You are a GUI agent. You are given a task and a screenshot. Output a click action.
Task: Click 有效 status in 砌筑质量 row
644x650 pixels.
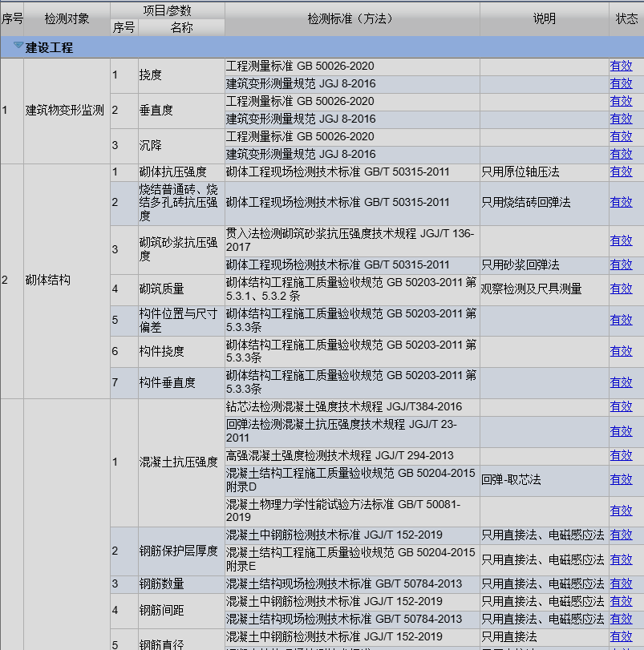[621, 289]
